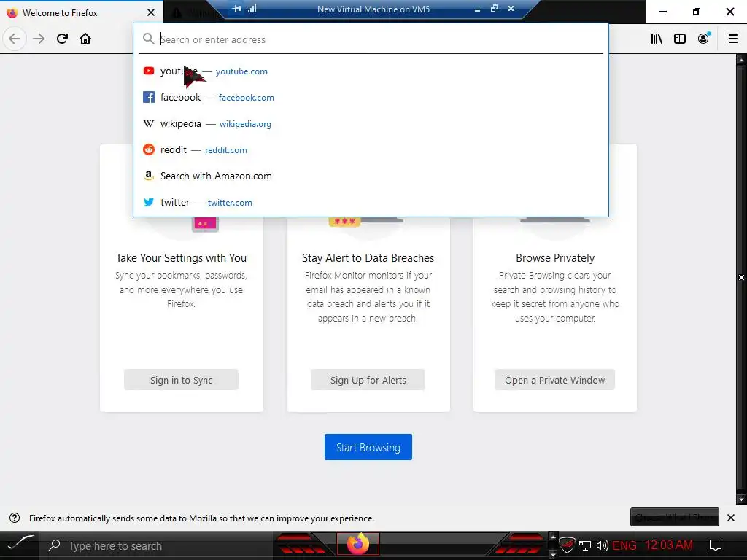
Task: Click the signal strength icon on VM bar
Action: (252, 8)
